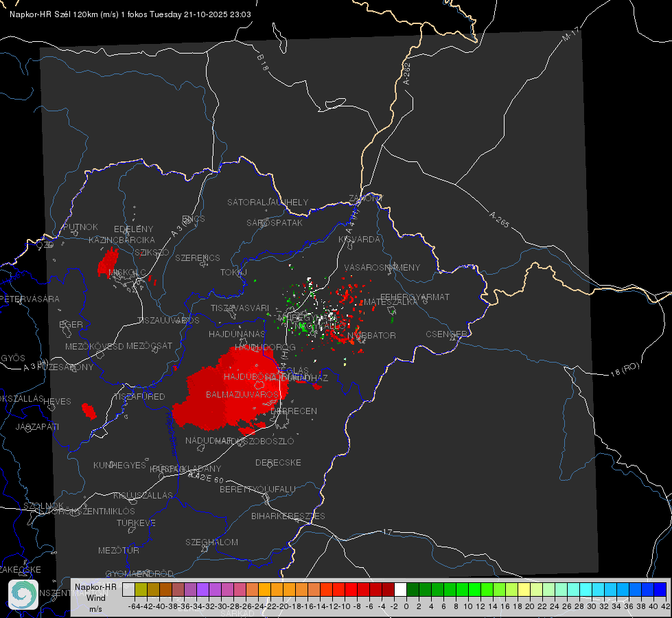
Task: Click the swirl logo icon in bottom-left corner
Action: click(x=23, y=595)
